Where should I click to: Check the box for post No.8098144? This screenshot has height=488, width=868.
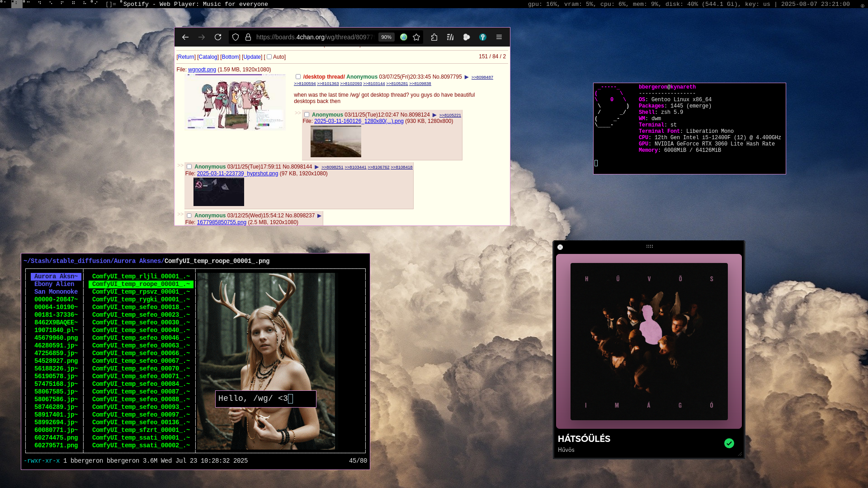189,167
